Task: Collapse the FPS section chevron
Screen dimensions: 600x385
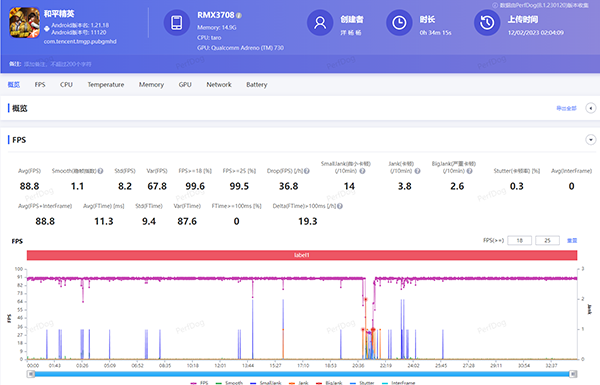Action: pos(590,140)
